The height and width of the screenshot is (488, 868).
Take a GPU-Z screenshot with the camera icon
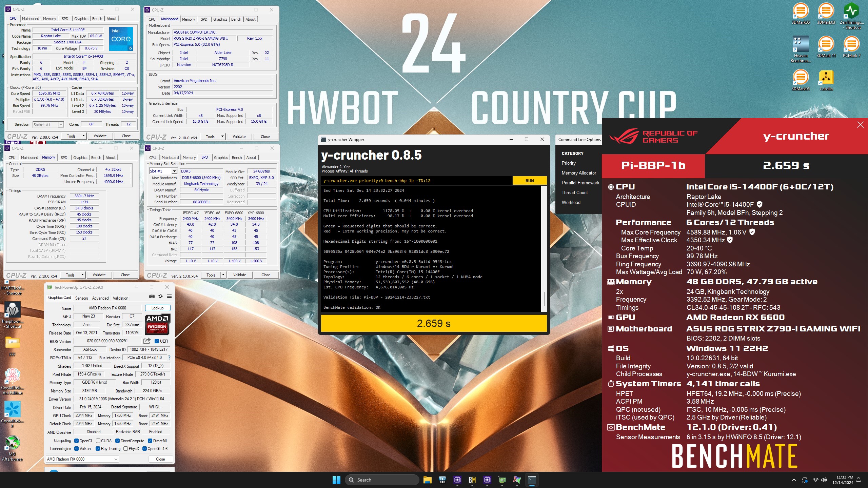(x=152, y=296)
